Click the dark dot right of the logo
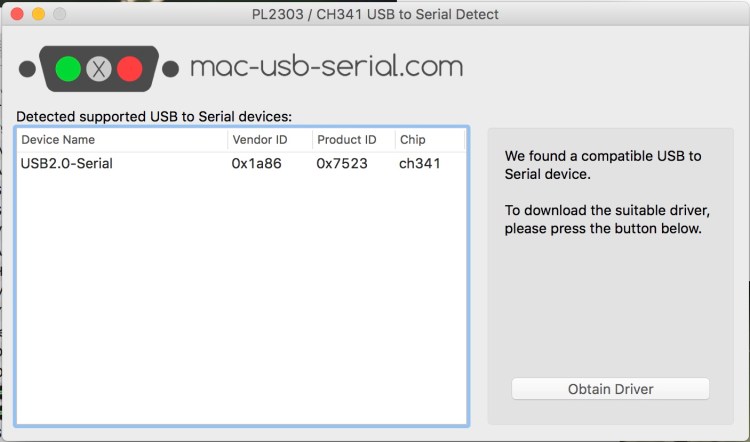 171,69
